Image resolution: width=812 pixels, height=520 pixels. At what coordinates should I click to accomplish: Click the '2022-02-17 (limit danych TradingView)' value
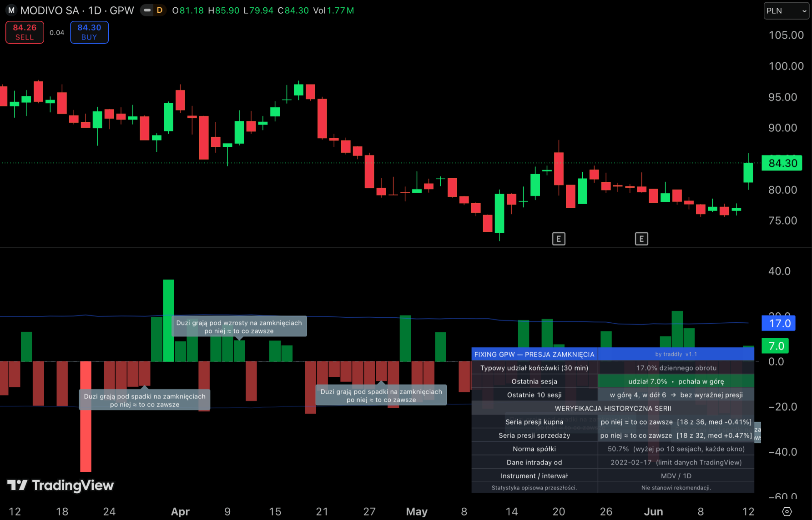click(676, 462)
